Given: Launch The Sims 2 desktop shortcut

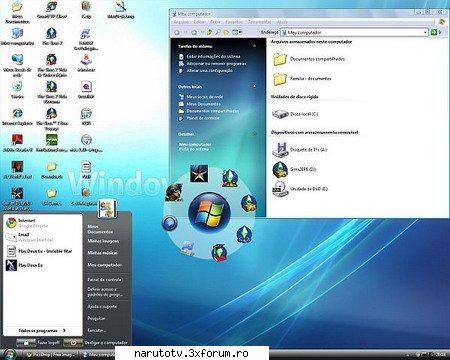Looking at the screenshot, I should pos(52,37).
